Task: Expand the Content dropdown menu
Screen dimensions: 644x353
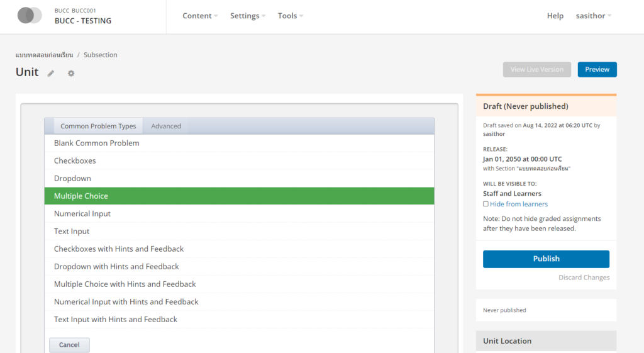Action: pyautogui.click(x=200, y=16)
